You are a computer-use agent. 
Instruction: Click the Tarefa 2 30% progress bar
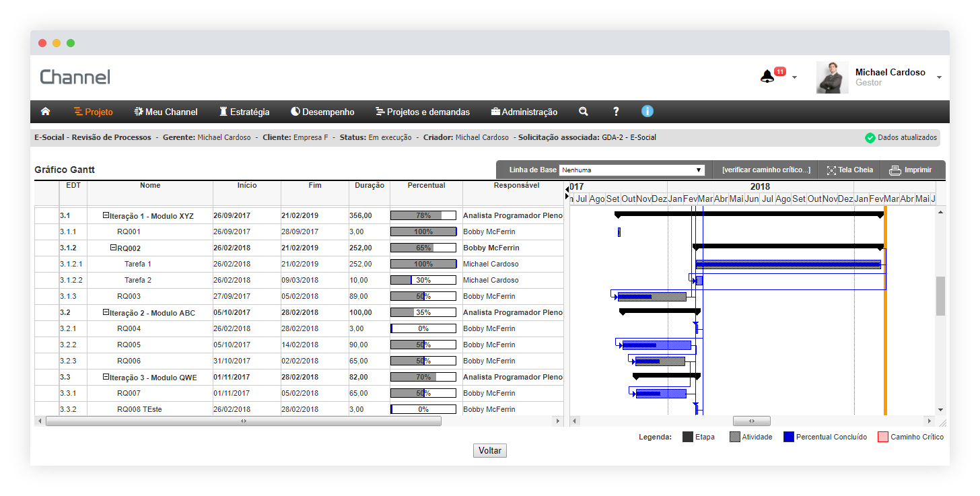[423, 281]
